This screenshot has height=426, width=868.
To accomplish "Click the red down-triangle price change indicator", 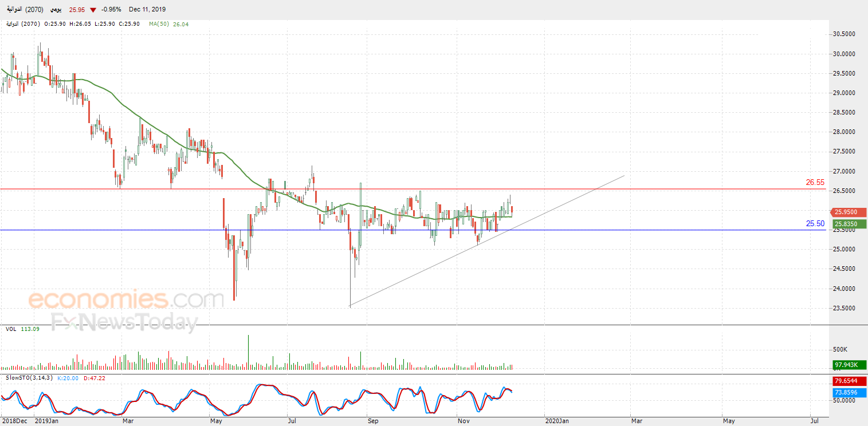I will point(93,10).
